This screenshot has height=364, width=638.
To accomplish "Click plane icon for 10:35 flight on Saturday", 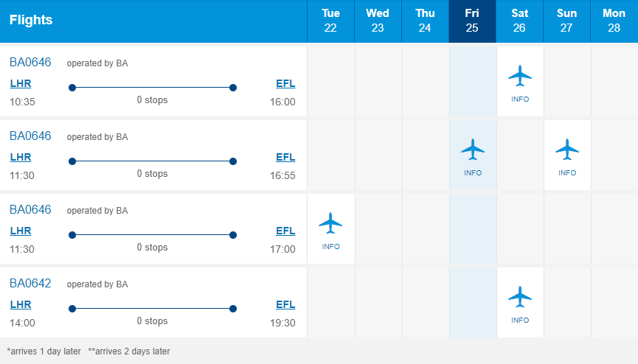I will point(520,76).
